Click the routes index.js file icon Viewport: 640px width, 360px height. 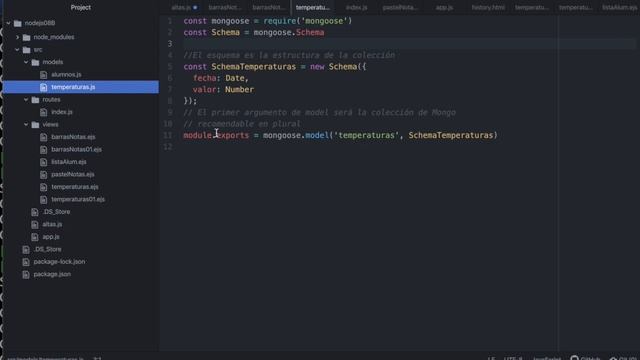pyautogui.click(x=44, y=112)
